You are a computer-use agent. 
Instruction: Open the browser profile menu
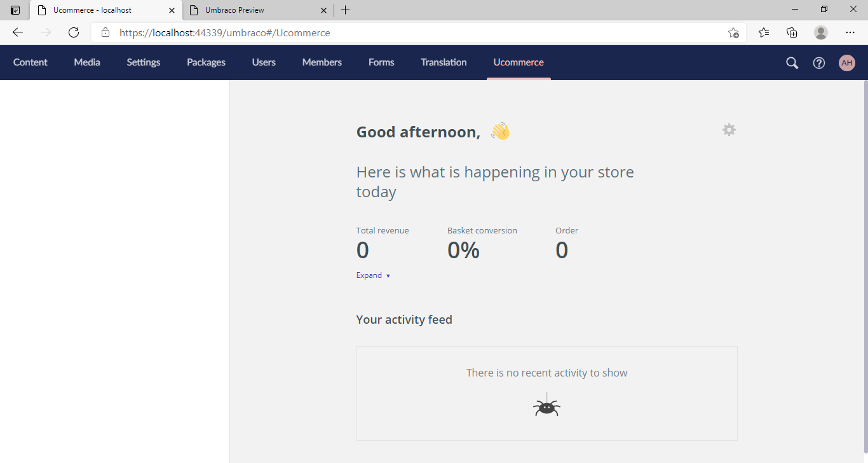pyautogui.click(x=821, y=32)
